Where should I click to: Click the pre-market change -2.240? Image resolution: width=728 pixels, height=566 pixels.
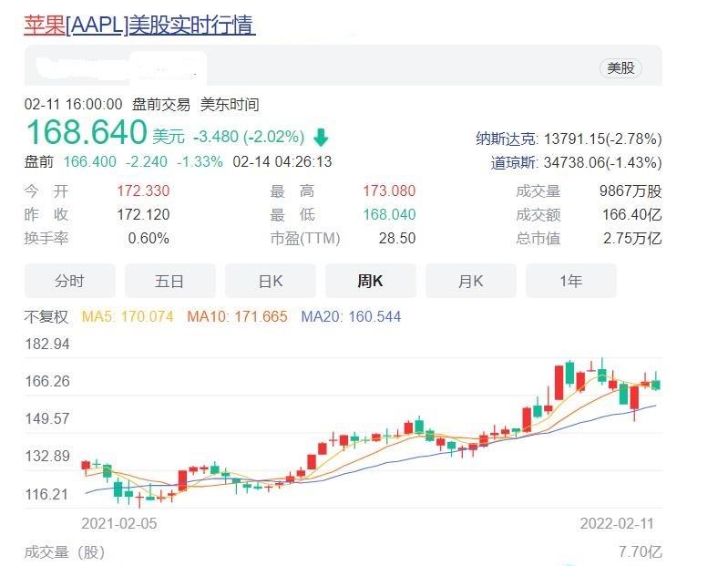(x=147, y=161)
